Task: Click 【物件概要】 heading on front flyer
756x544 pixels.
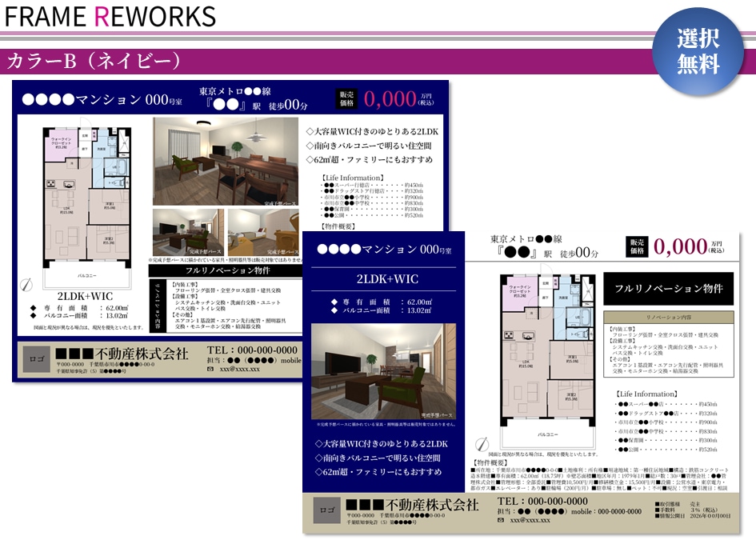Action: [490, 462]
